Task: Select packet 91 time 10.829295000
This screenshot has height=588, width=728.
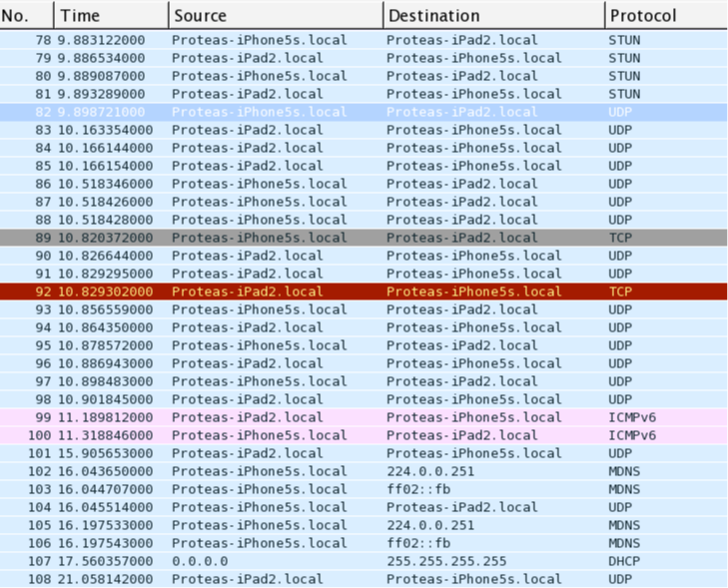Action: (x=106, y=274)
